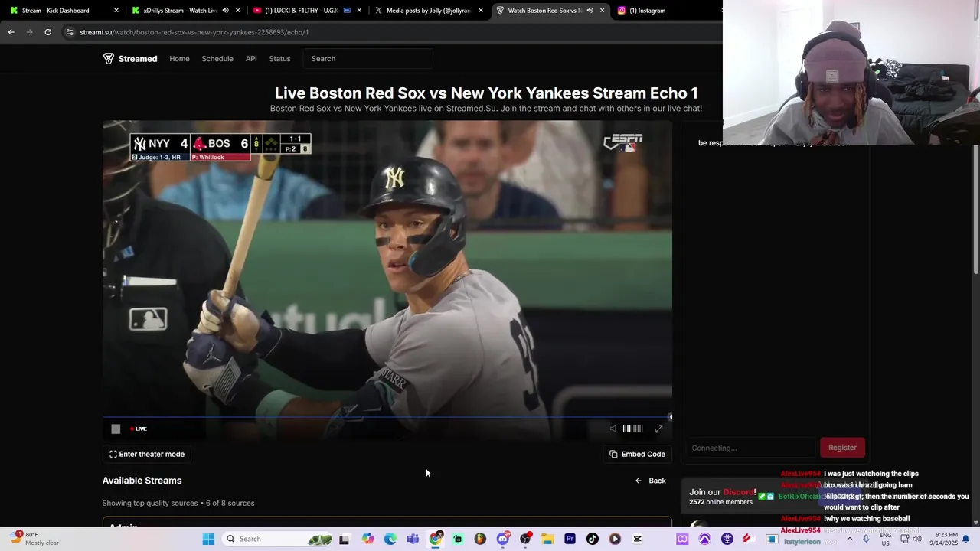
Task: Close the Kick Dashboard tab
Action: point(116,11)
